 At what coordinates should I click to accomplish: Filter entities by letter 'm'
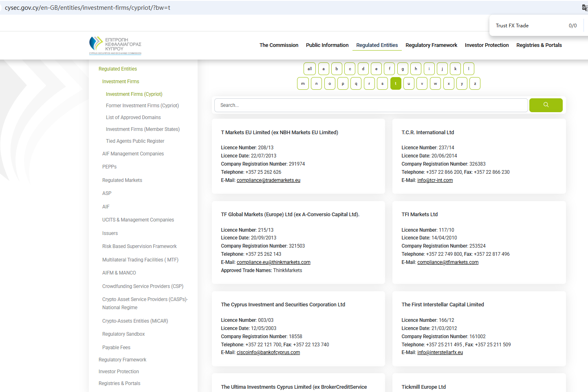pos(303,84)
